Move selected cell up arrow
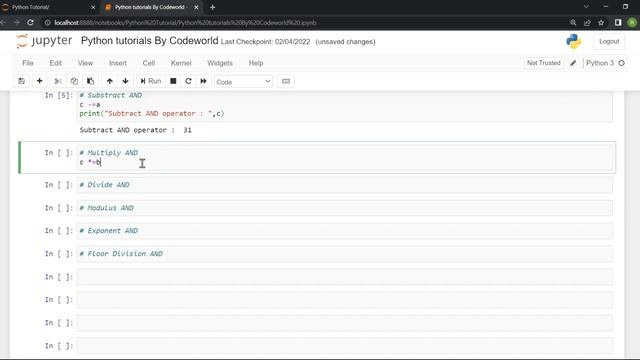 coord(110,81)
